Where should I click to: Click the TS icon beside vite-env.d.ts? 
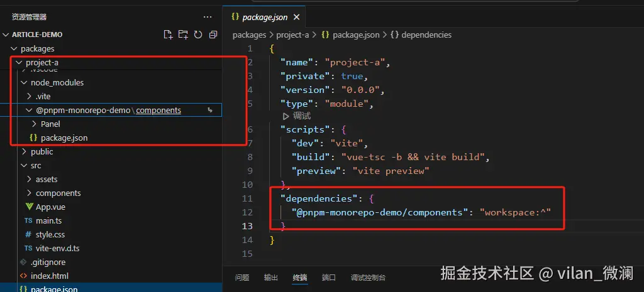click(x=28, y=249)
